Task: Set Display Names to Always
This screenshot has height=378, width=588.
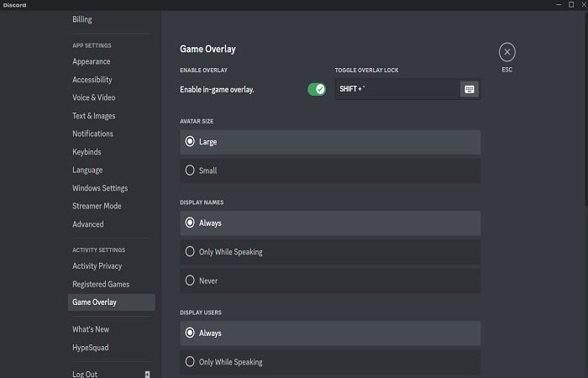Action: (x=330, y=223)
